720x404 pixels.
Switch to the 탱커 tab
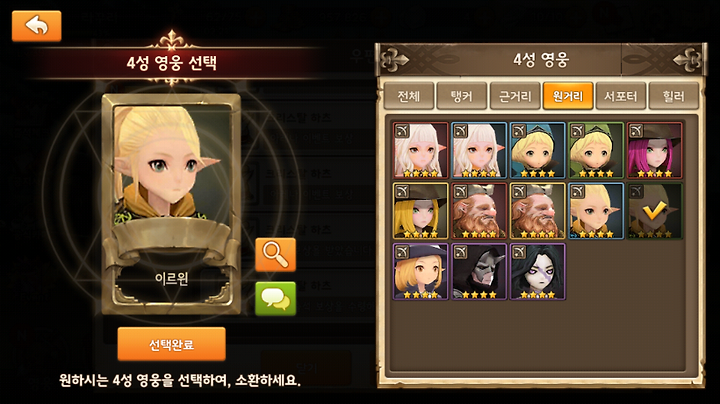coord(461,96)
